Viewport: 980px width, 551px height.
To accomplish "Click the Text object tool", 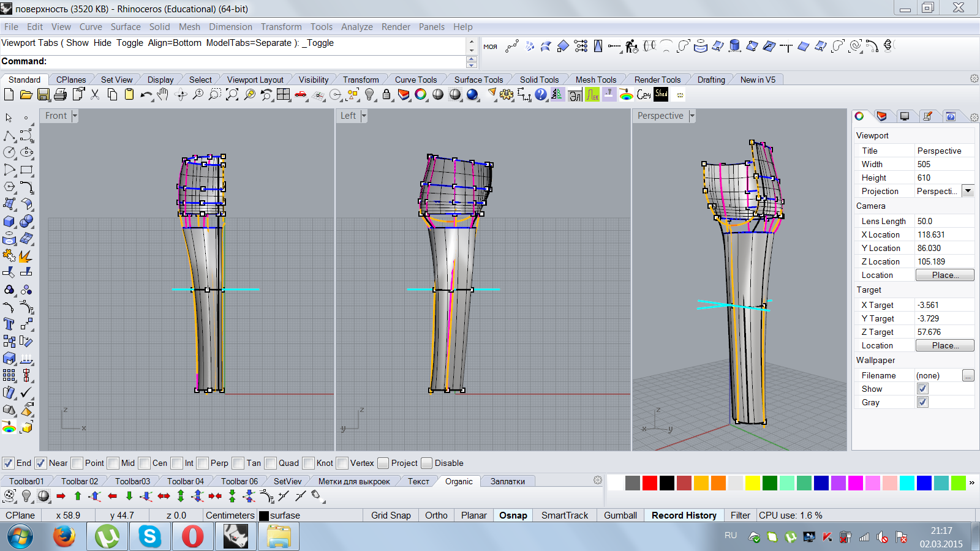I will [x=9, y=324].
